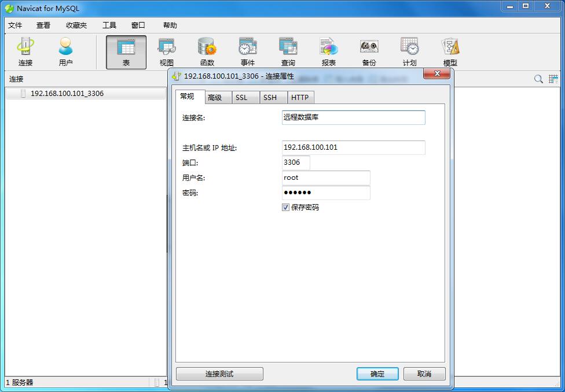Open the 工具 menu
Screen dimensions: 565x392
coord(108,25)
